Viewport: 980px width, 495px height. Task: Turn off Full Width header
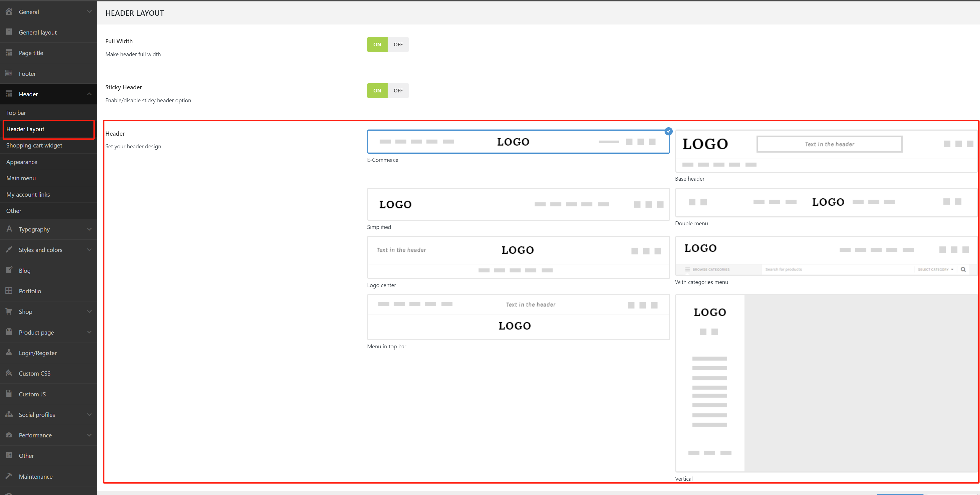coord(398,44)
